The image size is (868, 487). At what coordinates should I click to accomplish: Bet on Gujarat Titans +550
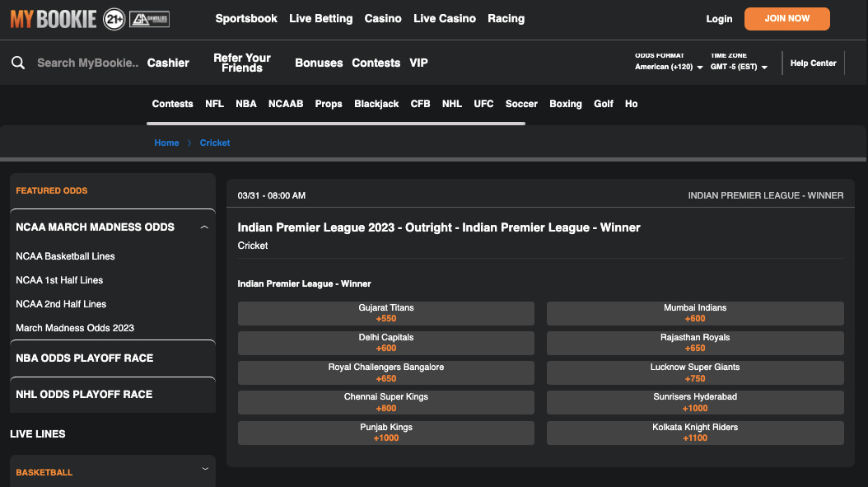click(x=386, y=313)
